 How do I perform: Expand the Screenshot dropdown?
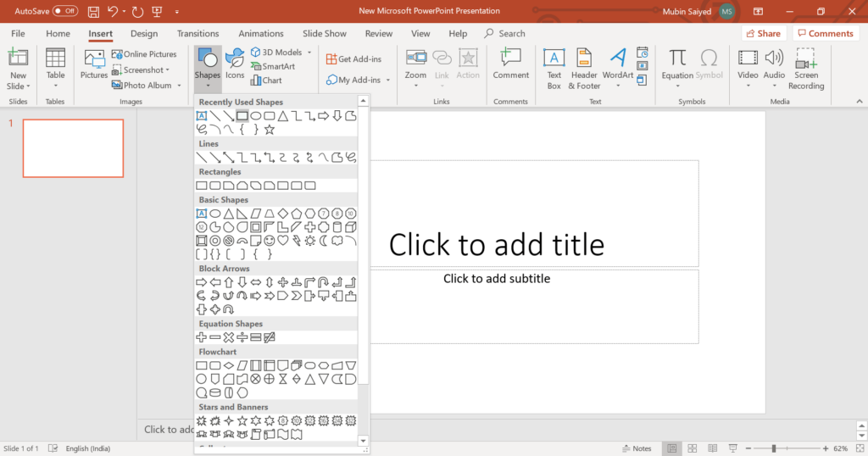pos(168,70)
